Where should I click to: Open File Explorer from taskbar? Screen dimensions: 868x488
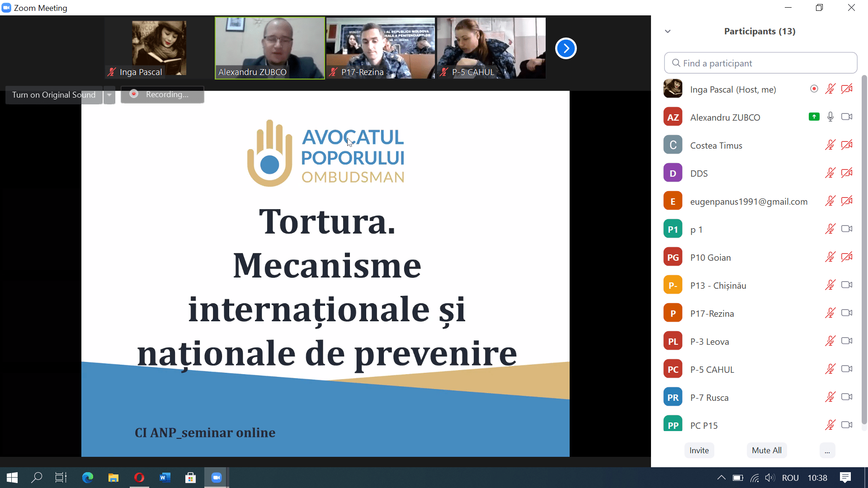pos(113,478)
